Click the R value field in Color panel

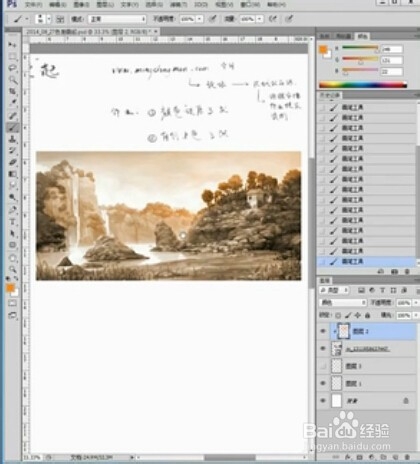coord(392,49)
